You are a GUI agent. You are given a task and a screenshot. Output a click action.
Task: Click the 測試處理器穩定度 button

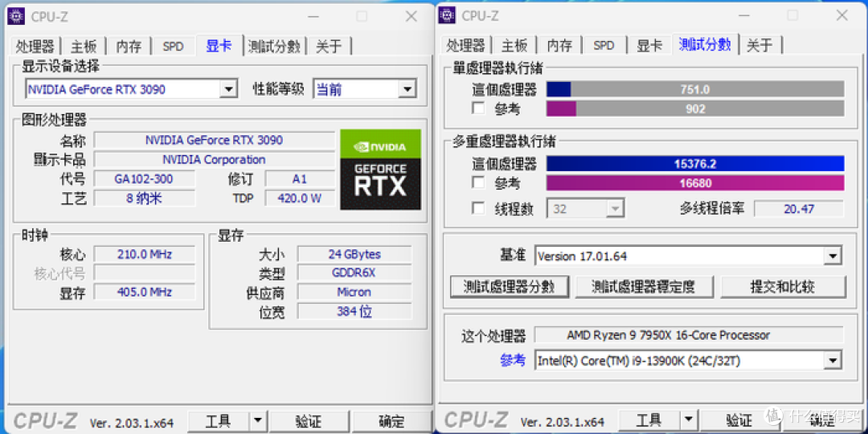[643, 287]
